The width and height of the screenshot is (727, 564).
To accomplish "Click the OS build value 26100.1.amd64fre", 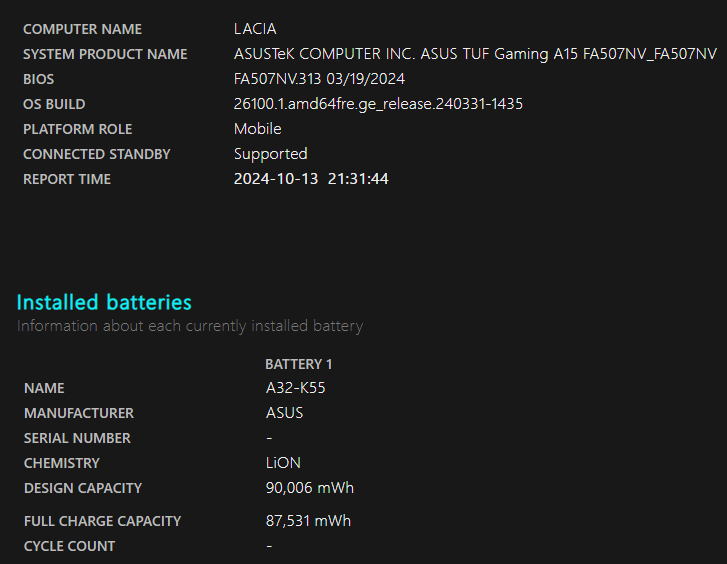I will 378,104.
